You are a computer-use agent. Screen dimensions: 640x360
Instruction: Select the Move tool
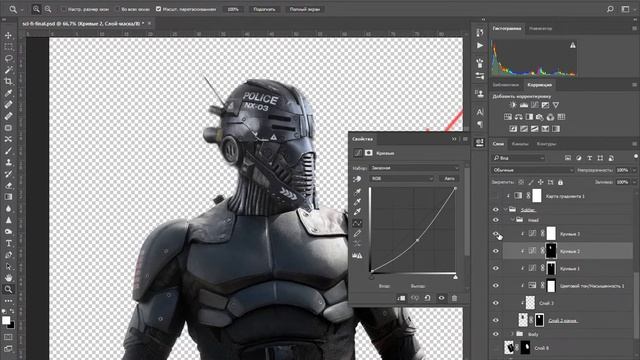coord(8,36)
